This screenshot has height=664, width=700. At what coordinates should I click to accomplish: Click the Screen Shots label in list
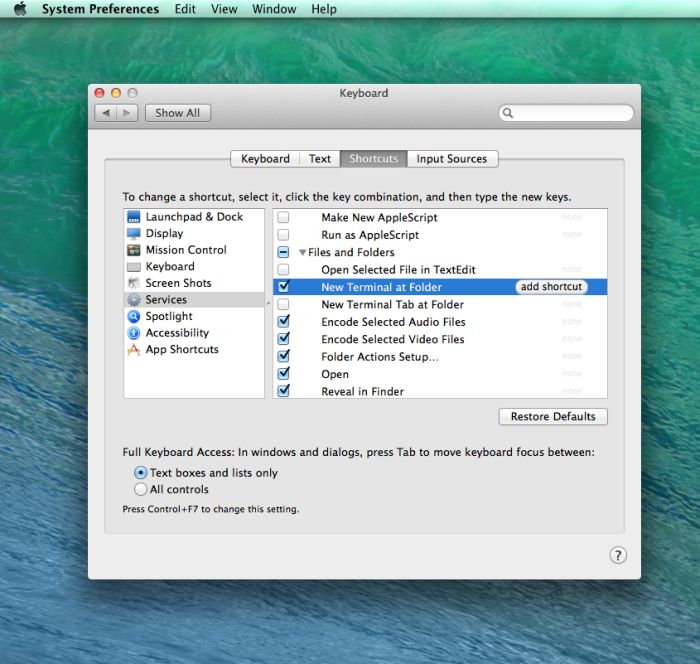click(178, 283)
